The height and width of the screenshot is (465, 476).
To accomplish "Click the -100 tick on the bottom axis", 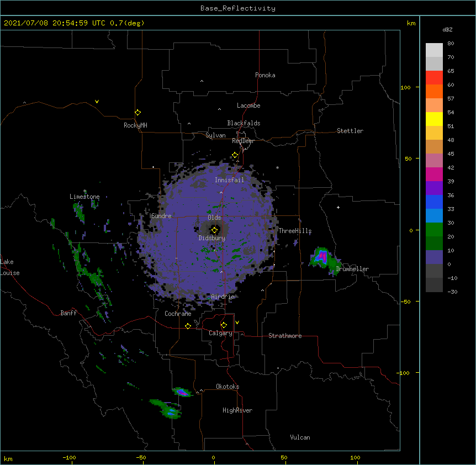I will (69, 458).
